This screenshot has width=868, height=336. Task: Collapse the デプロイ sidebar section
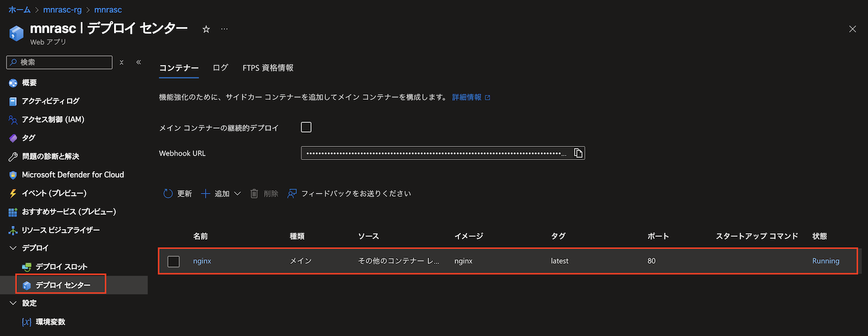pyautogui.click(x=14, y=248)
